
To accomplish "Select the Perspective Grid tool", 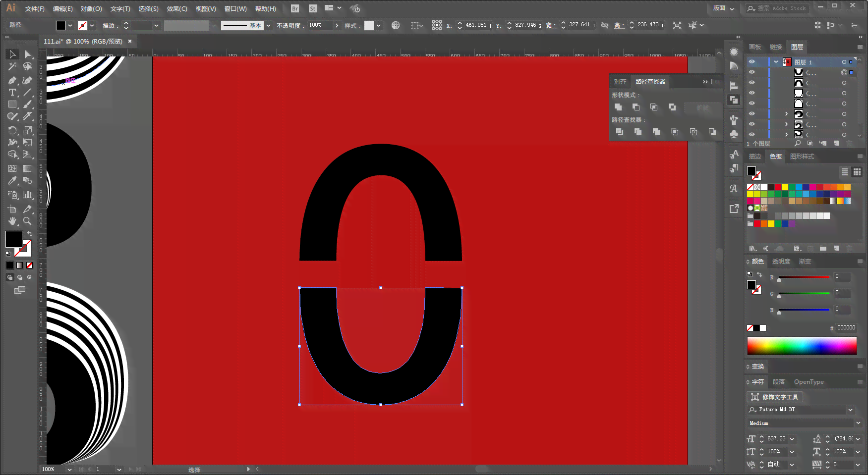I will [x=28, y=155].
